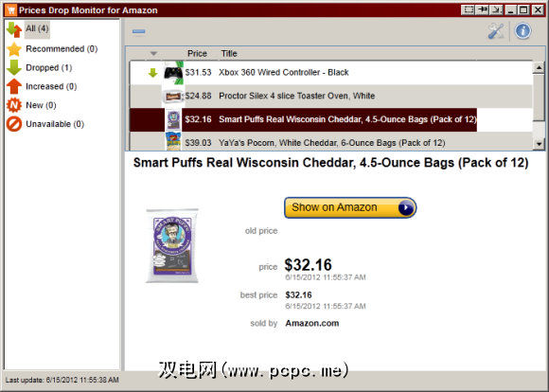Click the sort arrow column header
Screen dimensions: 549x392
click(153, 54)
